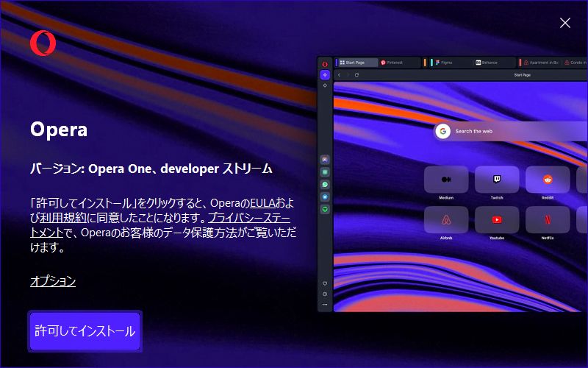This screenshot has height=368, width=588.
Task: Click the Twitch tile in the preview
Action: click(497, 180)
